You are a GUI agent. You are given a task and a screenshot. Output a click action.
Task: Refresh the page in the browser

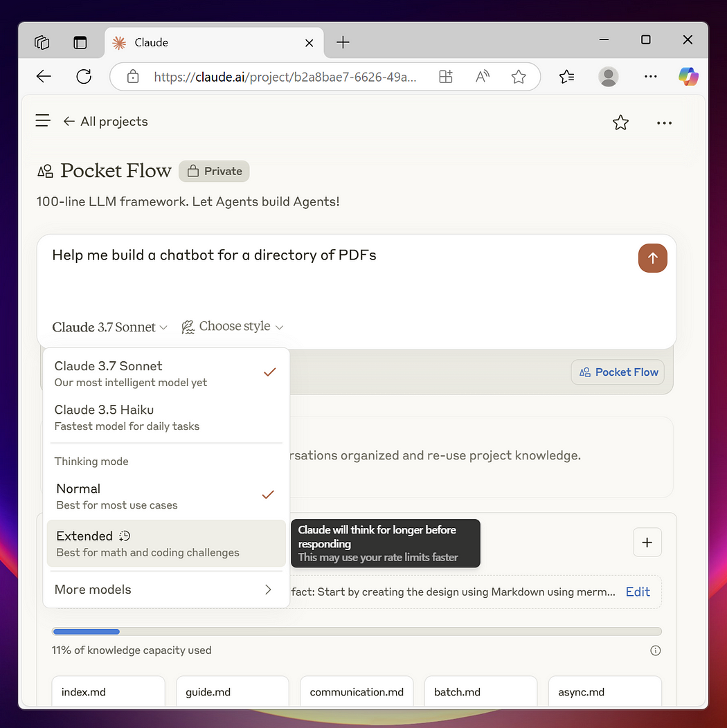tap(84, 77)
